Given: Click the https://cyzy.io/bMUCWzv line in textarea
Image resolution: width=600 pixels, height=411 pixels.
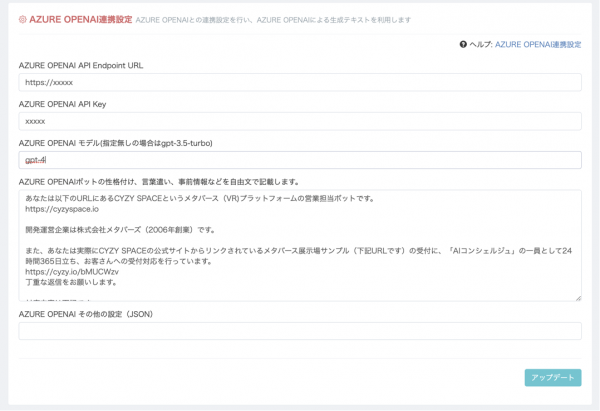Looking at the screenshot, I should tap(72, 272).
